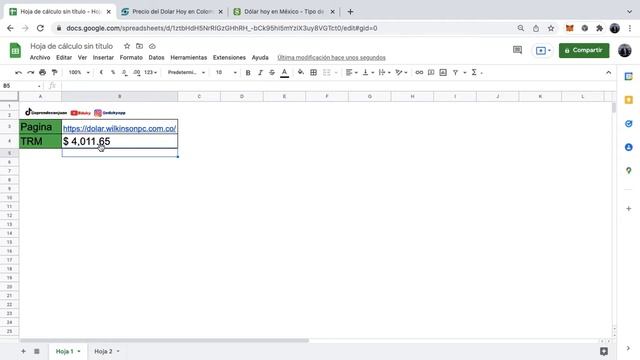Open the borders menu icon
Viewport: 640px width, 360px height.
313,72
